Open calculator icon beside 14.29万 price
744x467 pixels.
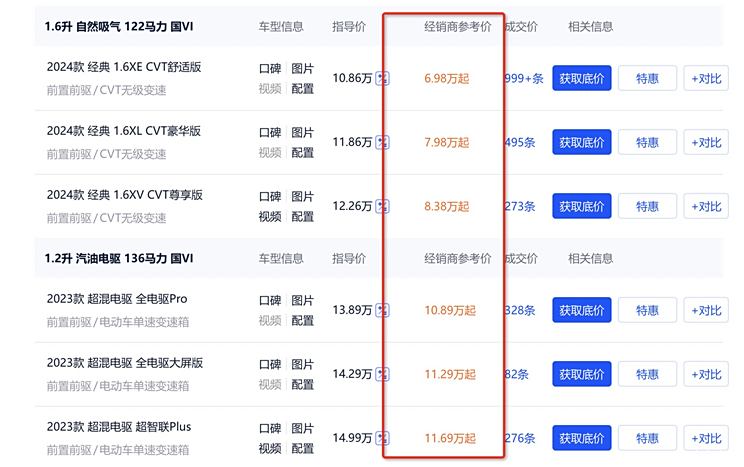point(382,374)
